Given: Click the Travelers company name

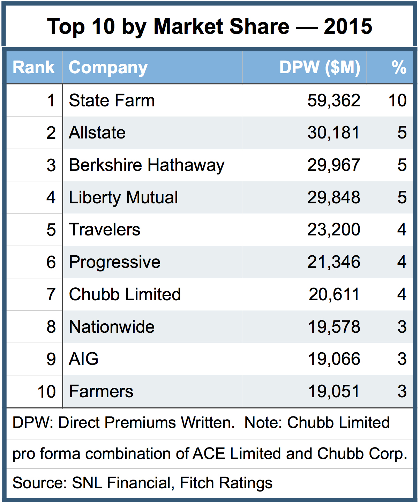Looking at the screenshot, I should (105, 230).
